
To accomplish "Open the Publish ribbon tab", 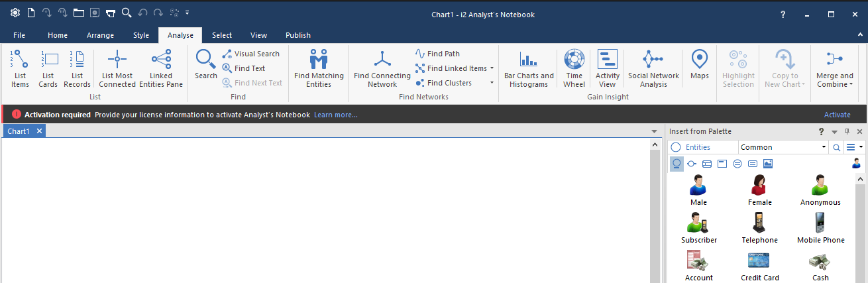I will click(298, 35).
